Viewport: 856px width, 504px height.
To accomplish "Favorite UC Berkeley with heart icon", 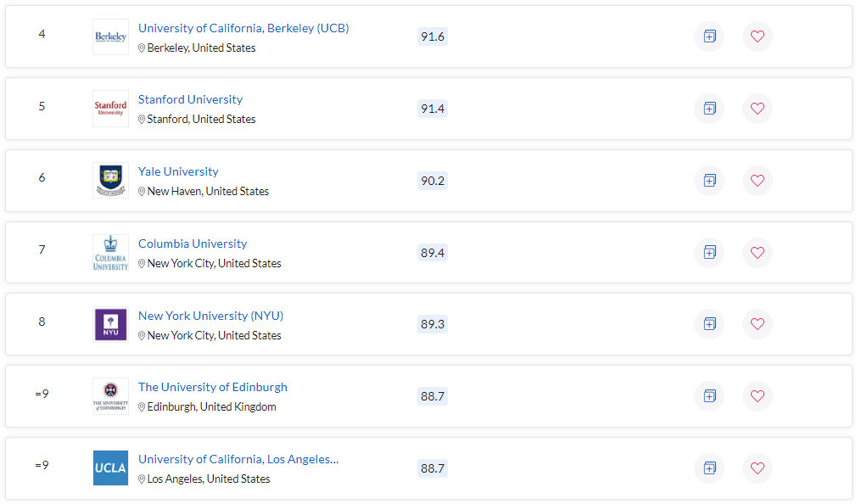I will 758,36.
